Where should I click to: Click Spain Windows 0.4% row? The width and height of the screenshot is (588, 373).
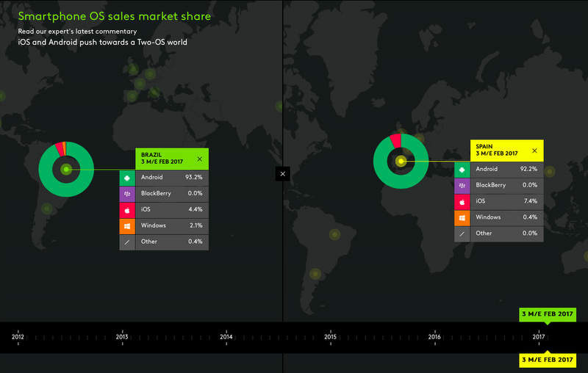tap(499, 218)
